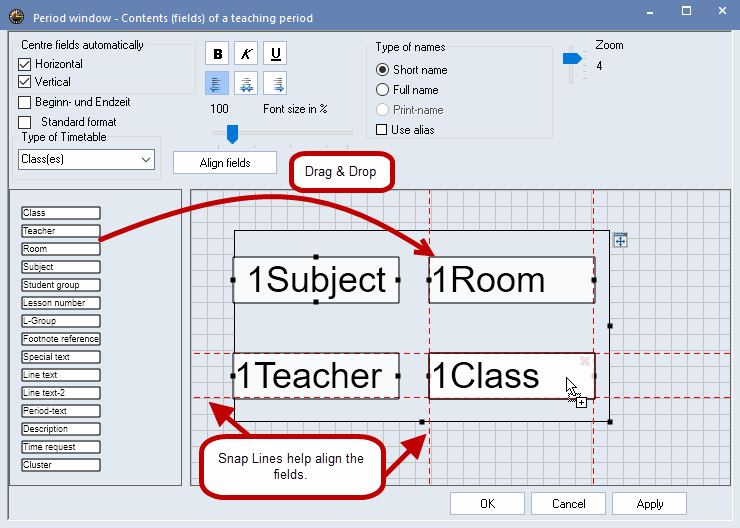Select the Line text-2 field item

[61, 393]
